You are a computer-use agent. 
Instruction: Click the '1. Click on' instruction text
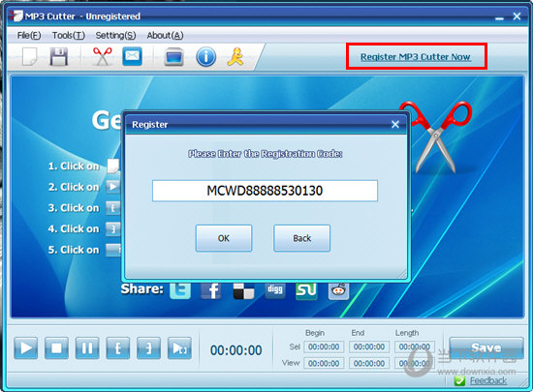click(74, 166)
